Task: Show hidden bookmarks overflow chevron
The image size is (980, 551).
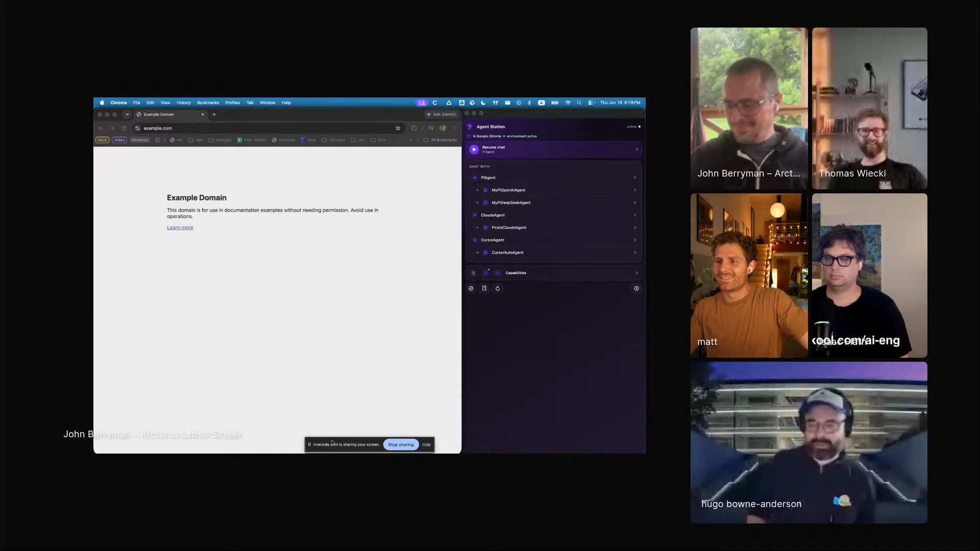Action: 410,140
